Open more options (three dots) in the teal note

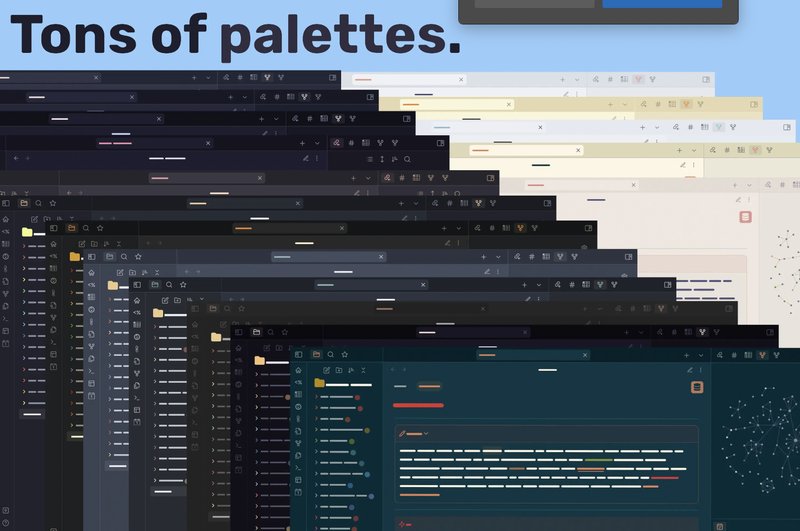click(703, 369)
